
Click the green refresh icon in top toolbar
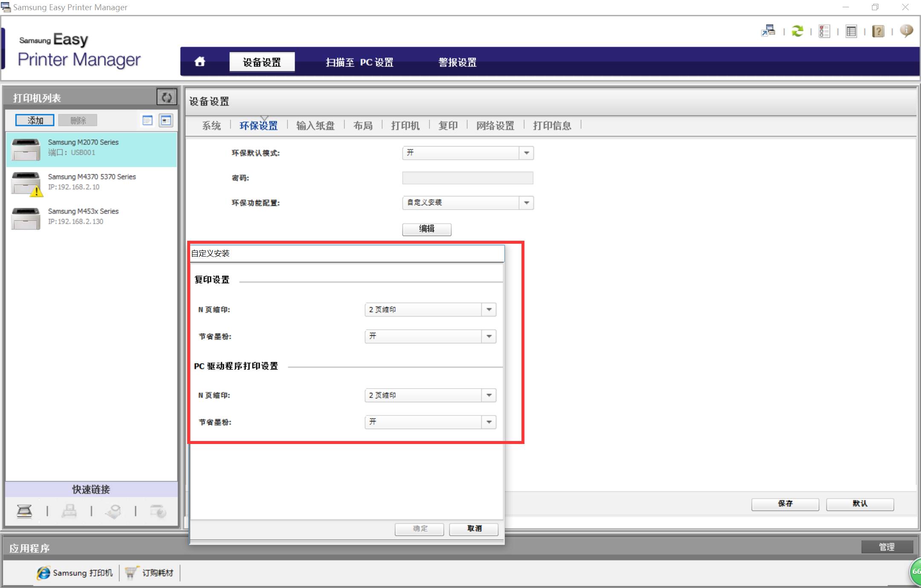(x=797, y=31)
